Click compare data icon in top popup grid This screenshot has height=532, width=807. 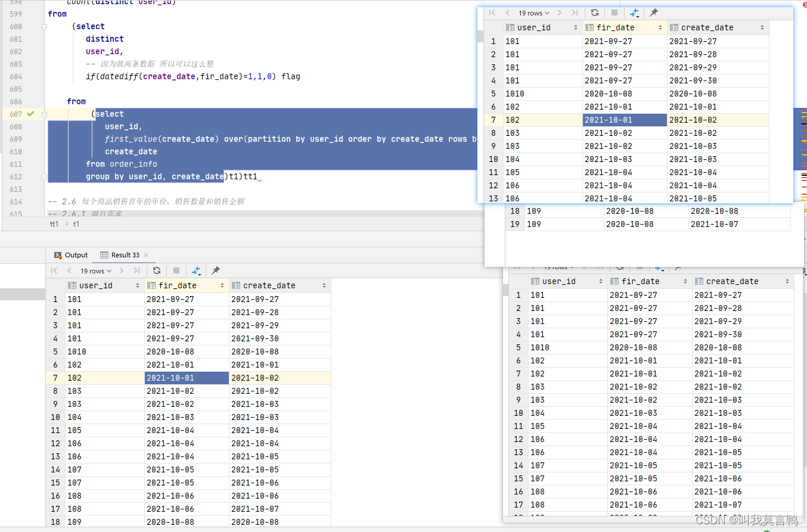634,13
